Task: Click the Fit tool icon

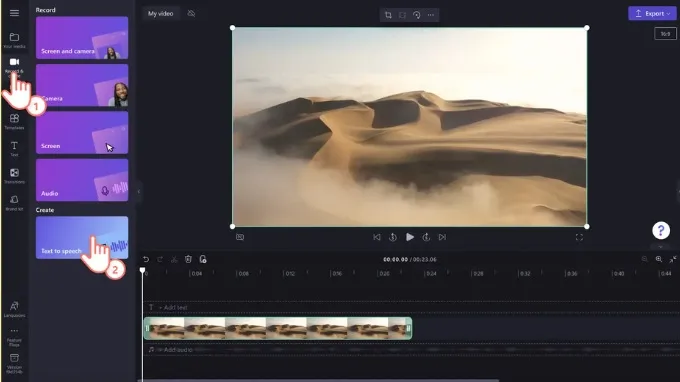Action: tap(402, 15)
